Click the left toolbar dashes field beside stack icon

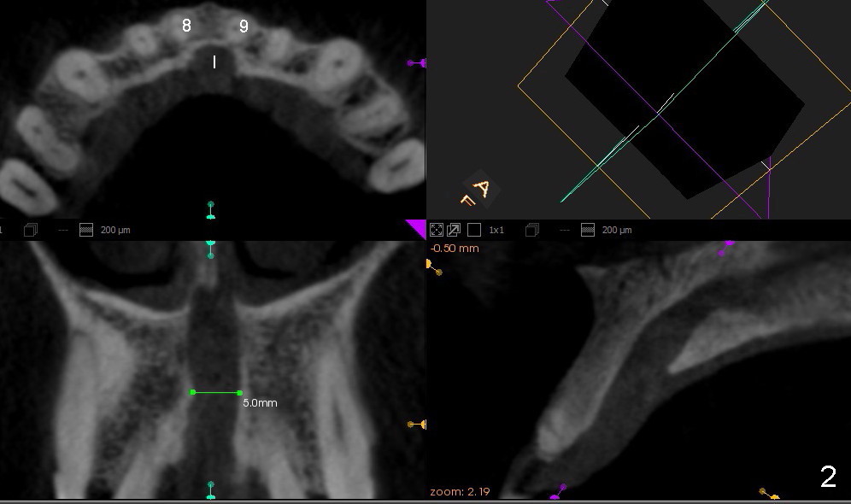click(62, 230)
